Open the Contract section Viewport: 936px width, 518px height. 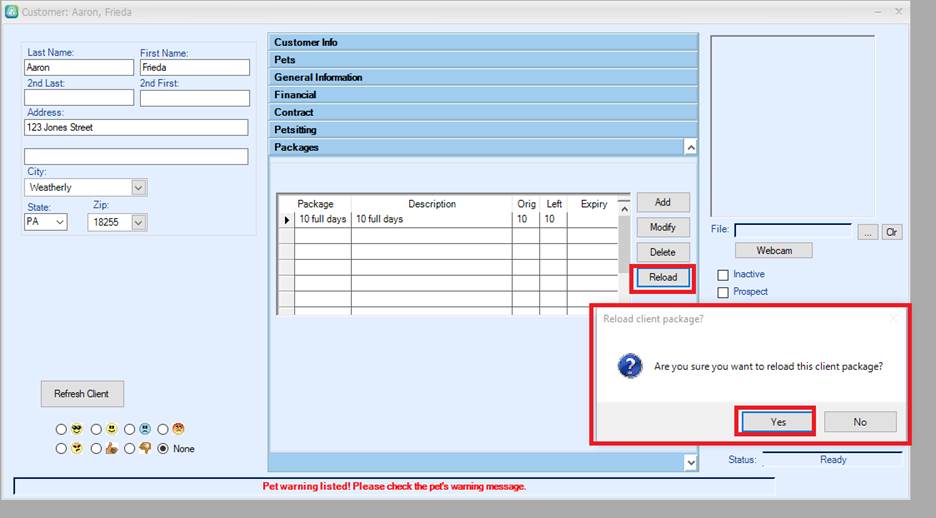click(483, 112)
